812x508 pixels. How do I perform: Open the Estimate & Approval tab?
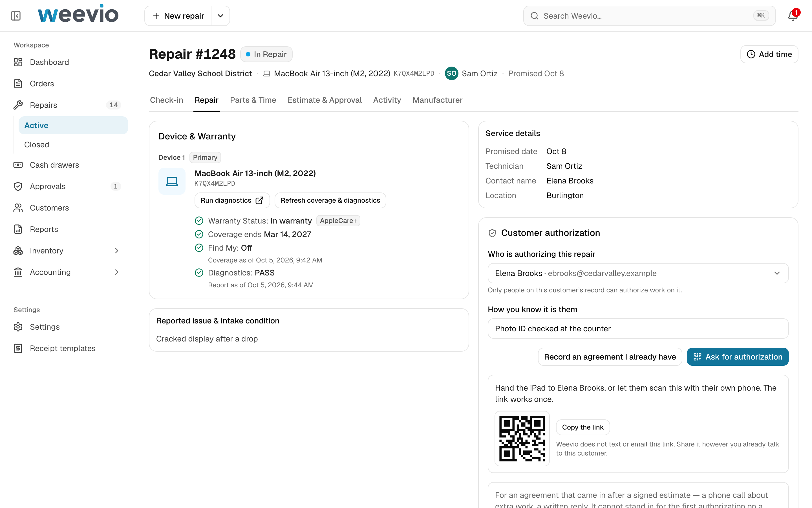pos(325,100)
